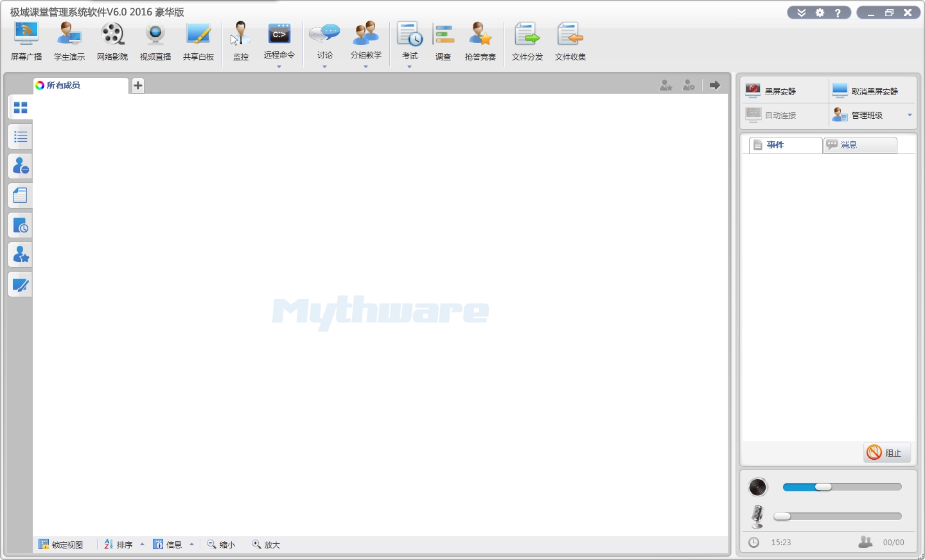Open File Collection (文件收集)
Image resolution: width=925 pixels, height=560 pixels.
[x=570, y=41]
